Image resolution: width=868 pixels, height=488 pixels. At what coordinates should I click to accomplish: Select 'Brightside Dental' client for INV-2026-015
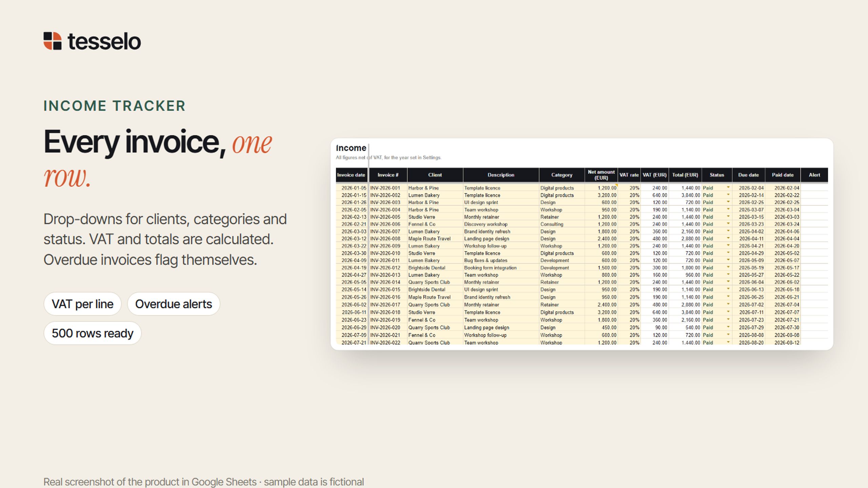(435, 289)
